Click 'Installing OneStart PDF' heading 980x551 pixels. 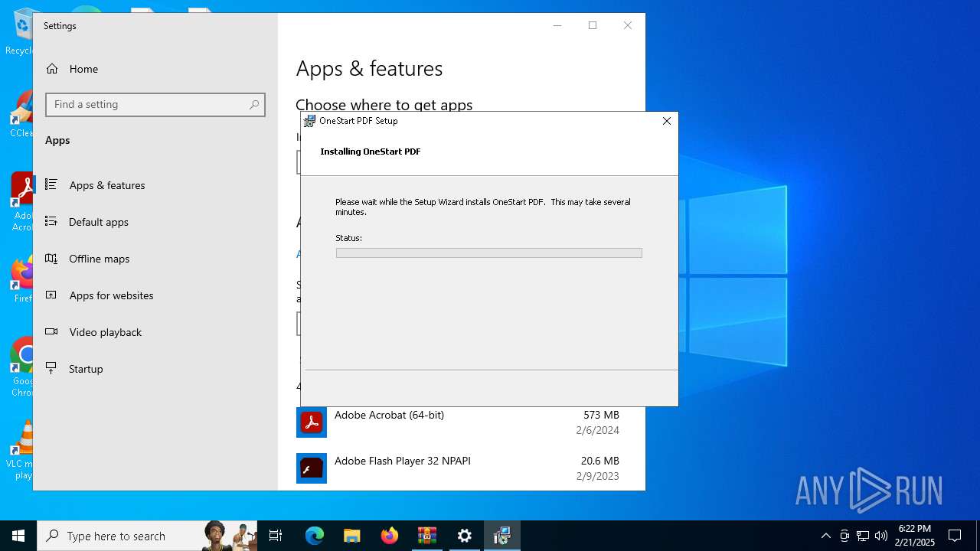(x=371, y=152)
